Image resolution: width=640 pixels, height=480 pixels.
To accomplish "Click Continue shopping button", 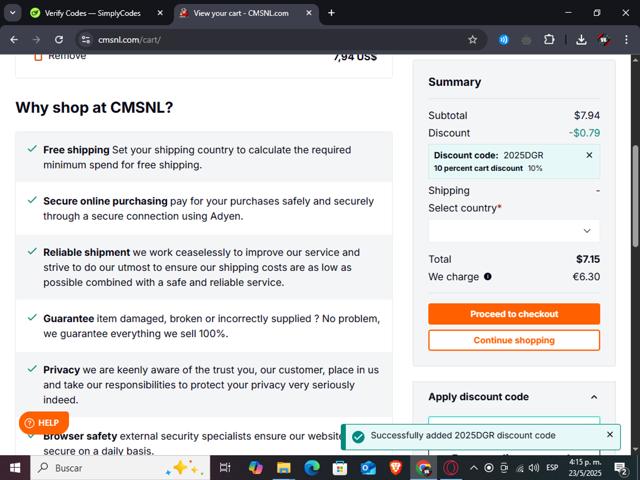I will [514, 340].
